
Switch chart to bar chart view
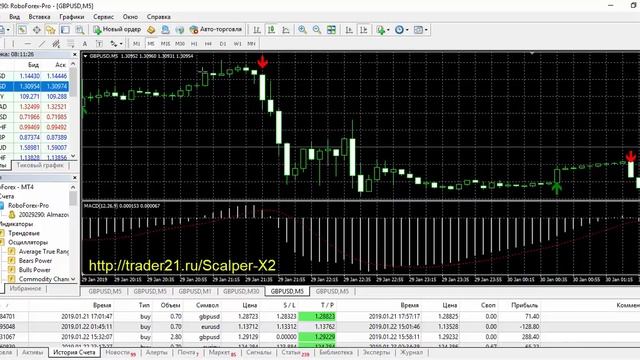pos(257,30)
